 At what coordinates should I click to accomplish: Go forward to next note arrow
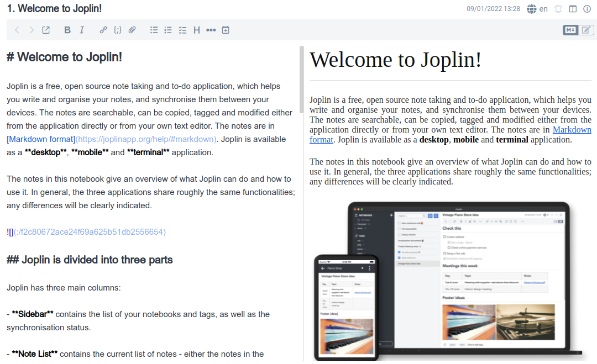click(x=32, y=30)
